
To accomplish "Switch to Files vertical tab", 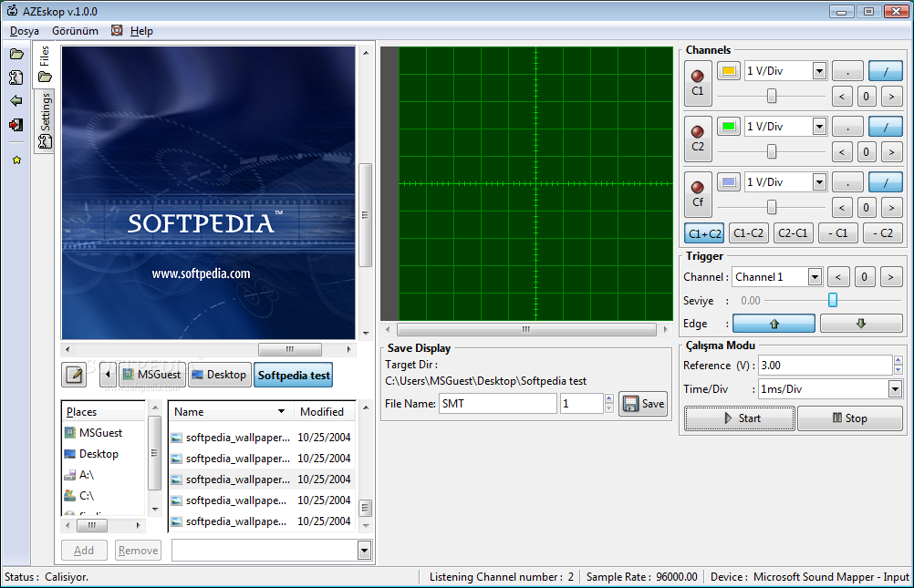I will (45, 65).
